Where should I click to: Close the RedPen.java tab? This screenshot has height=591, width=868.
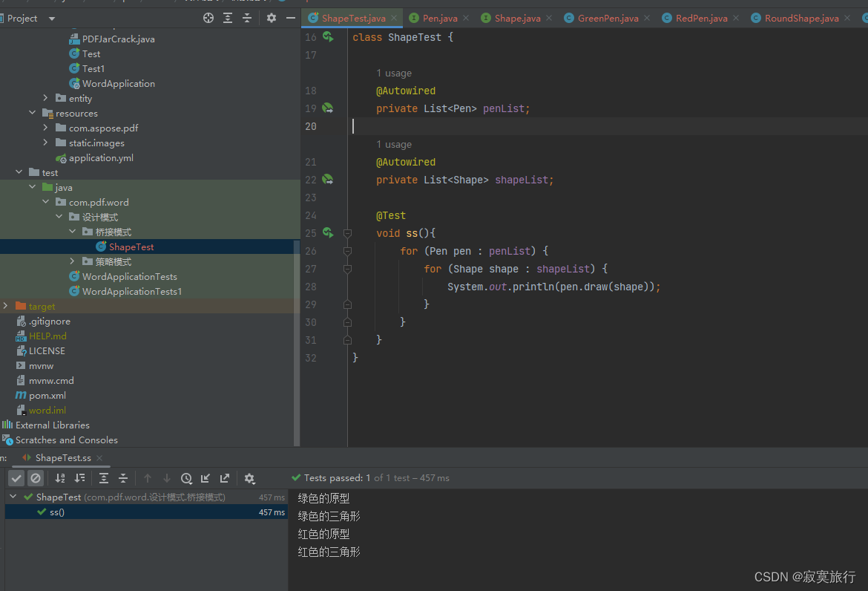[736, 19]
